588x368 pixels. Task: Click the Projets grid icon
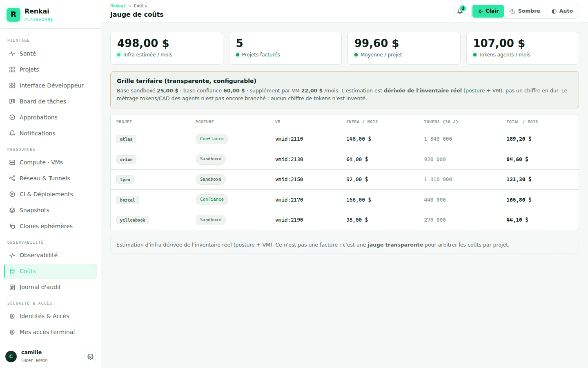12,70
